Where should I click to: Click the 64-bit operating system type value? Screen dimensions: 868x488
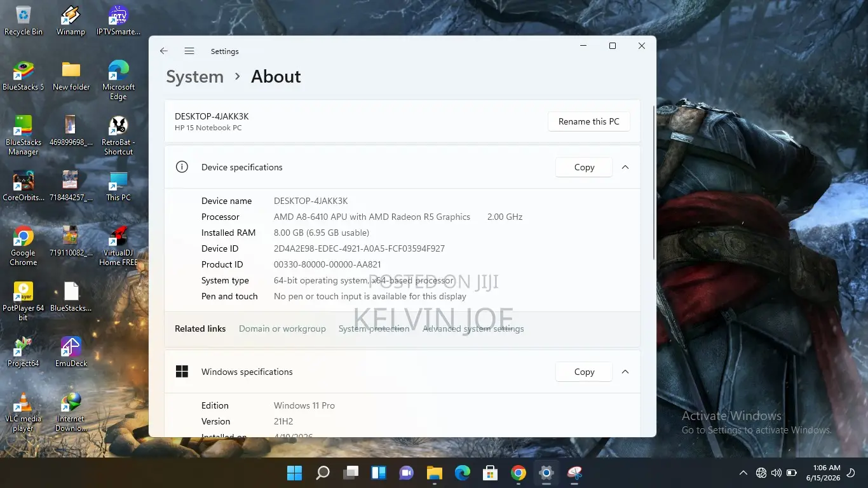tap(363, 280)
